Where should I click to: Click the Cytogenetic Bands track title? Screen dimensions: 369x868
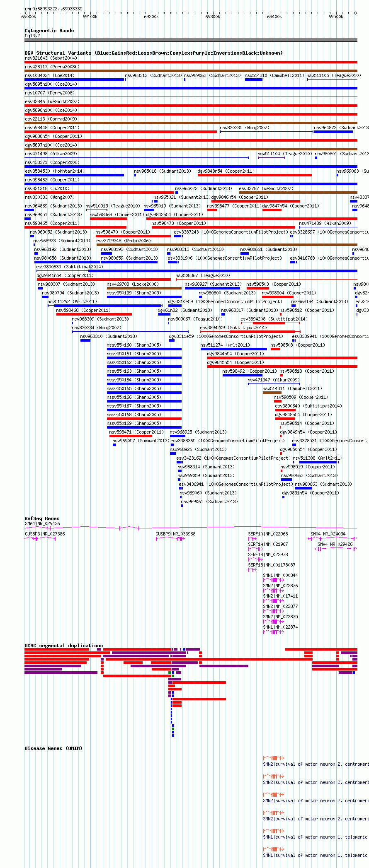(49, 31)
